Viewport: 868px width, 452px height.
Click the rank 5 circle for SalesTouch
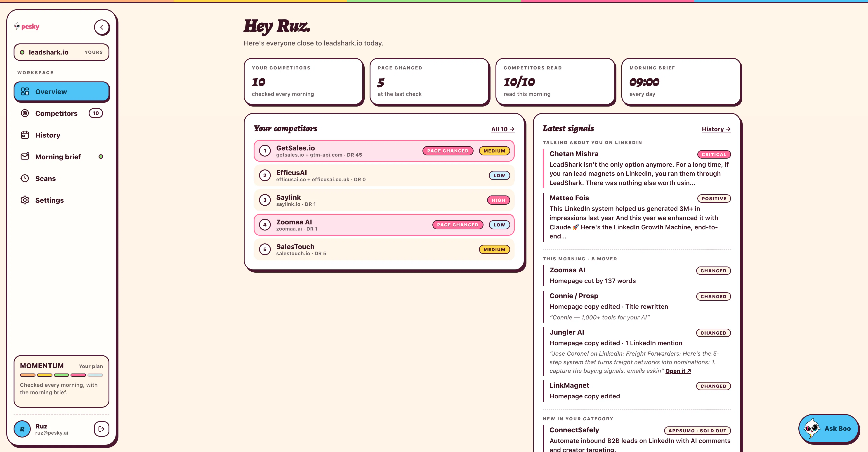coord(265,249)
